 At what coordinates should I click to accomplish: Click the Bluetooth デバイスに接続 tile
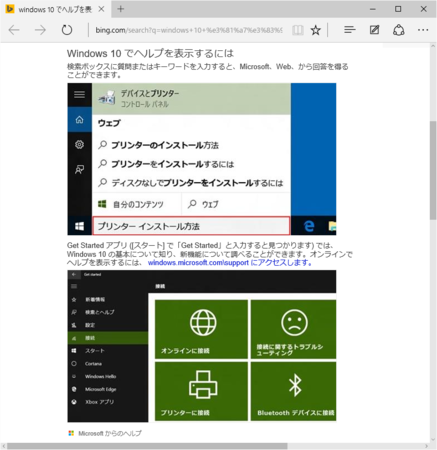tap(293, 391)
